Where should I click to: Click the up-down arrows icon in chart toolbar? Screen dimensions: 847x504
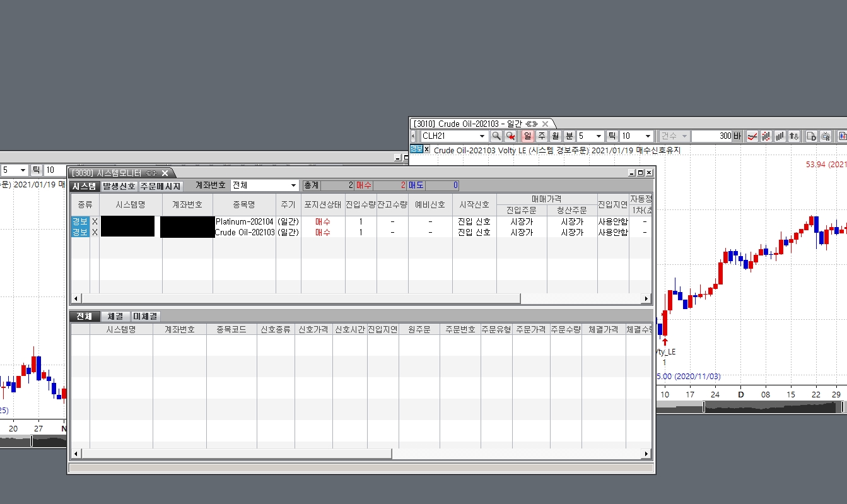click(x=794, y=136)
